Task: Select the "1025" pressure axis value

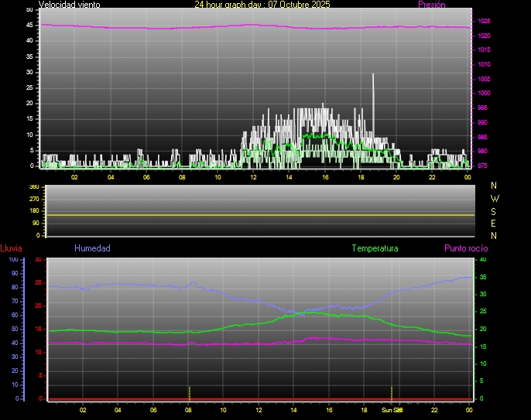Action: 482,21
